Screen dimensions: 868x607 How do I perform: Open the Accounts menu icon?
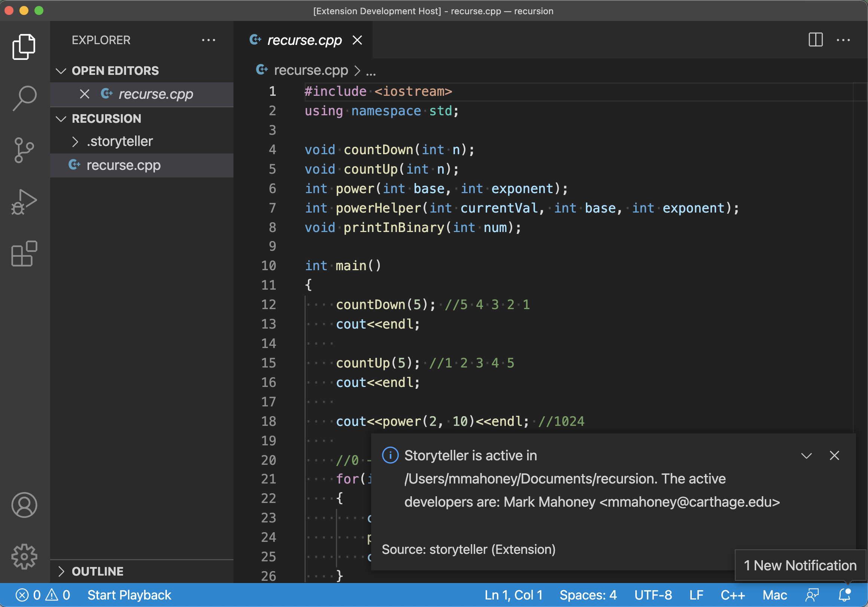[x=24, y=504]
